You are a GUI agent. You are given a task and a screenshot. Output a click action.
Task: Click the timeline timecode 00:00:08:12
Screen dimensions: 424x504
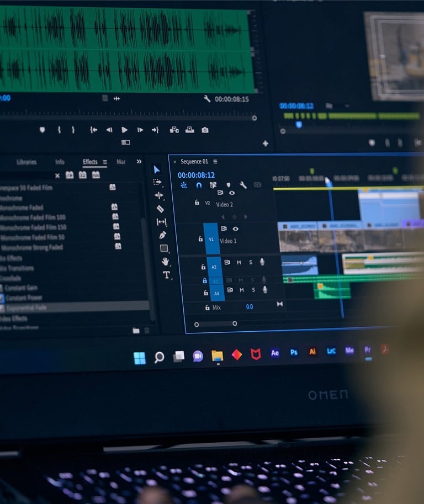(197, 175)
